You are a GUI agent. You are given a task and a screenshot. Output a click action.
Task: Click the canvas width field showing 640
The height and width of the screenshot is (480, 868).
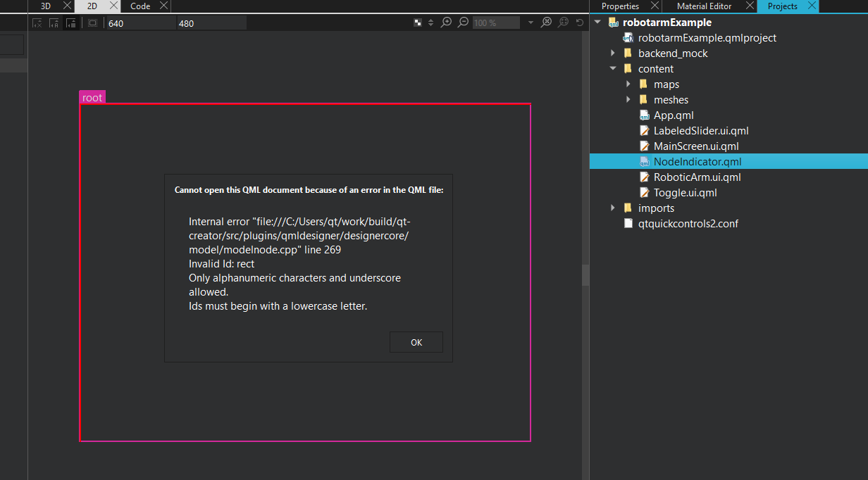[x=139, y=23]
